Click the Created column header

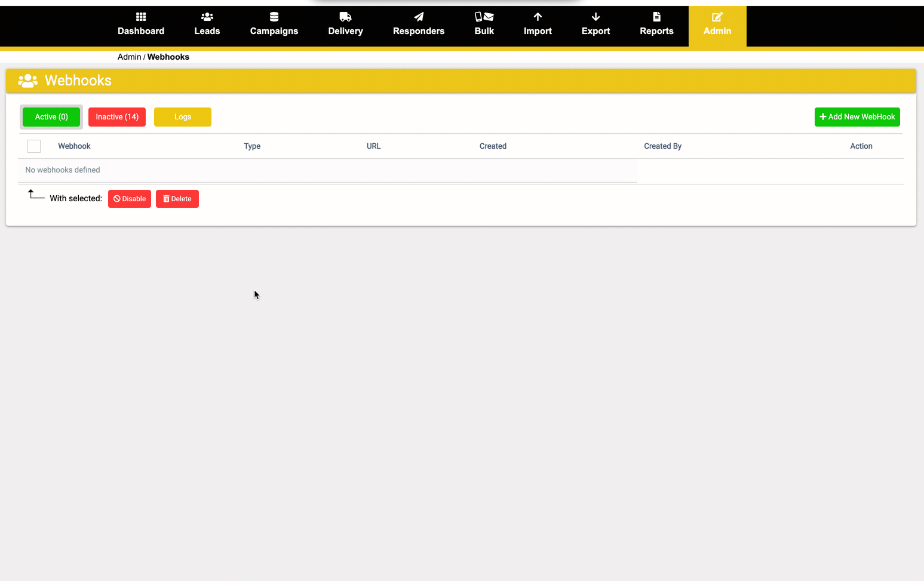[493, 146]
